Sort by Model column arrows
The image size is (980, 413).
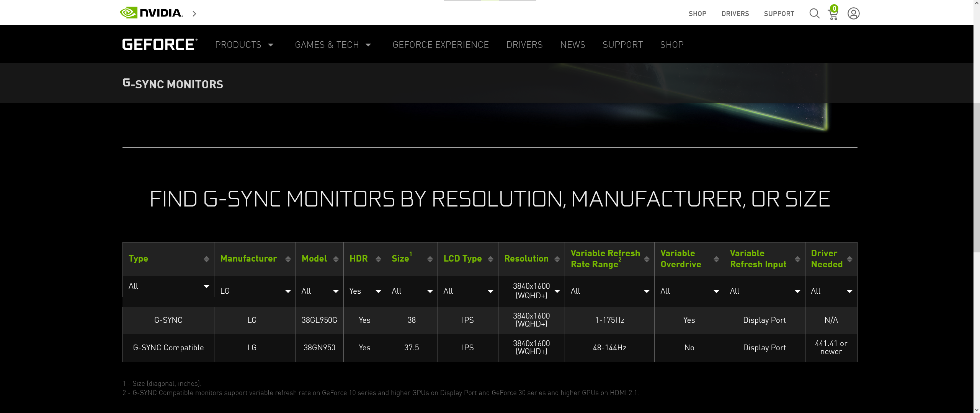(336, 259)
